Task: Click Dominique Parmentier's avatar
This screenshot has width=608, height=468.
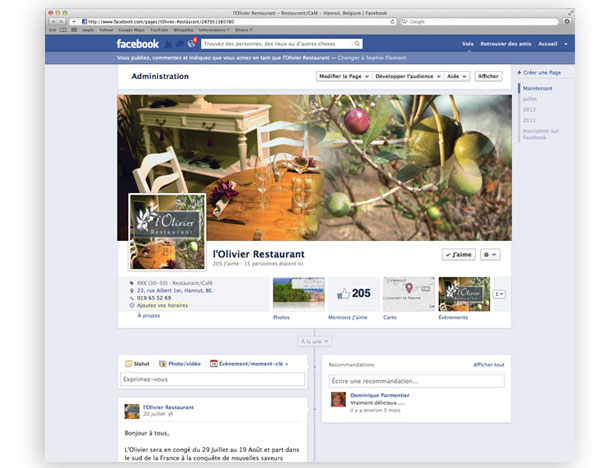Action: point(338,399)
